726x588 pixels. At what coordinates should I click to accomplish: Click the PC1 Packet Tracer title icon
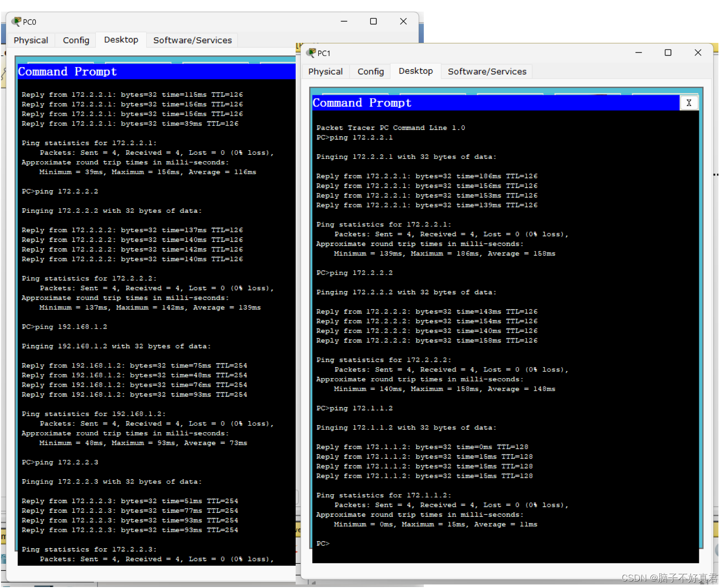[x=311, y=53]
